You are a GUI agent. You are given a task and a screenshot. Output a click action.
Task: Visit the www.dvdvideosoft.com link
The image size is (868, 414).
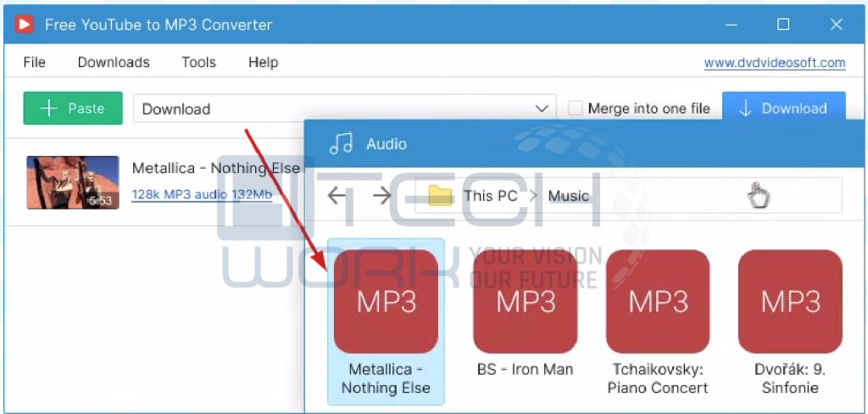point(775,63)
